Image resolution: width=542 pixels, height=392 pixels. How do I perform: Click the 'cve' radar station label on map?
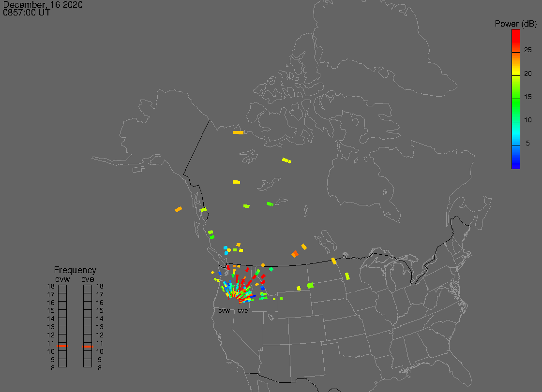[x=242, y=311]
